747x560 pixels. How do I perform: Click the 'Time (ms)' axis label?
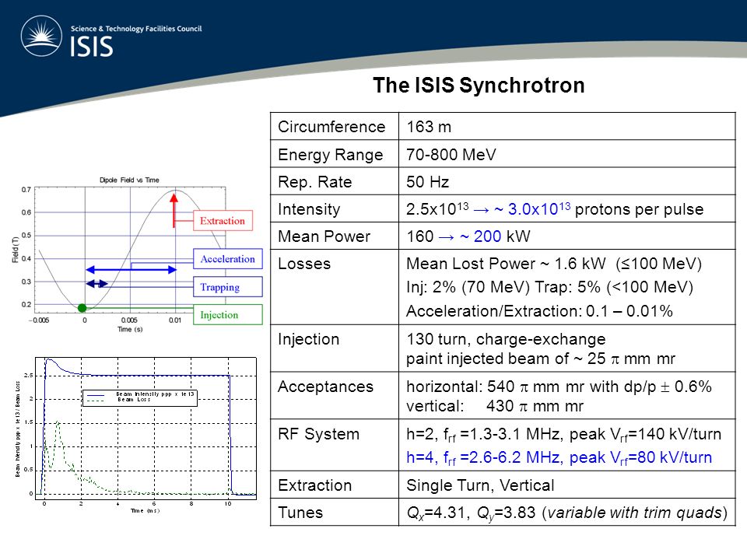(145, 510)
